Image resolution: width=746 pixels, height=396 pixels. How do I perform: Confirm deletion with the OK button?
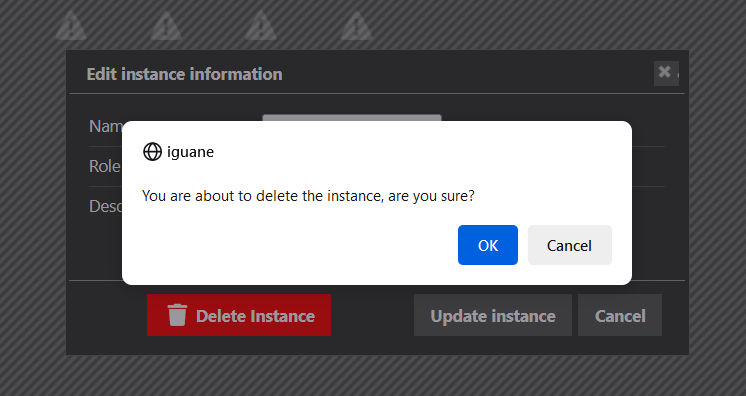pos(488,245)
